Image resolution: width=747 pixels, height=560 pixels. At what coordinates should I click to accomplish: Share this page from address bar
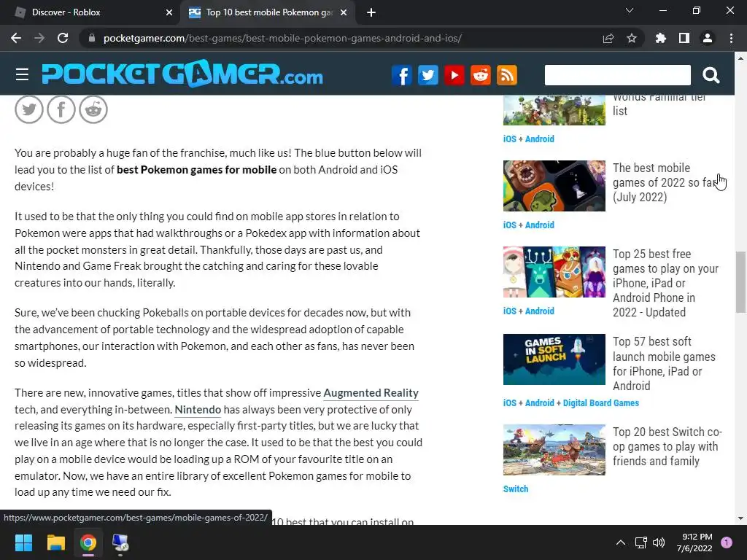[x=608, y=38]
